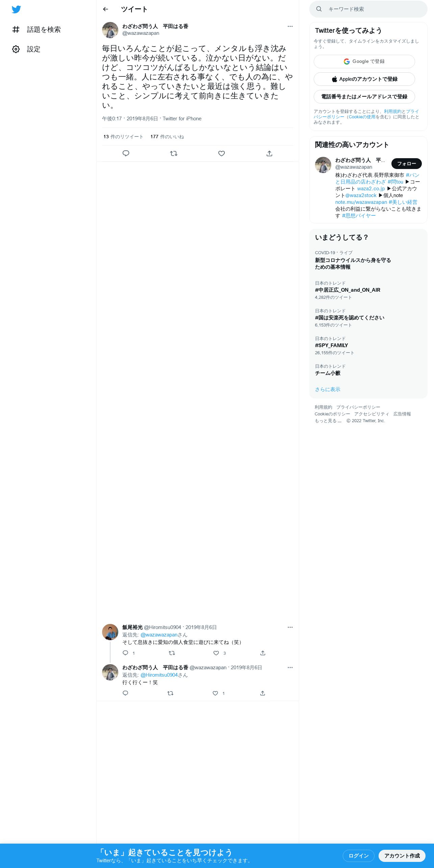434x868 pixels.
Task: Like the main tweet with heart icon
Action: pyautogui.click(x=221, y=153)
